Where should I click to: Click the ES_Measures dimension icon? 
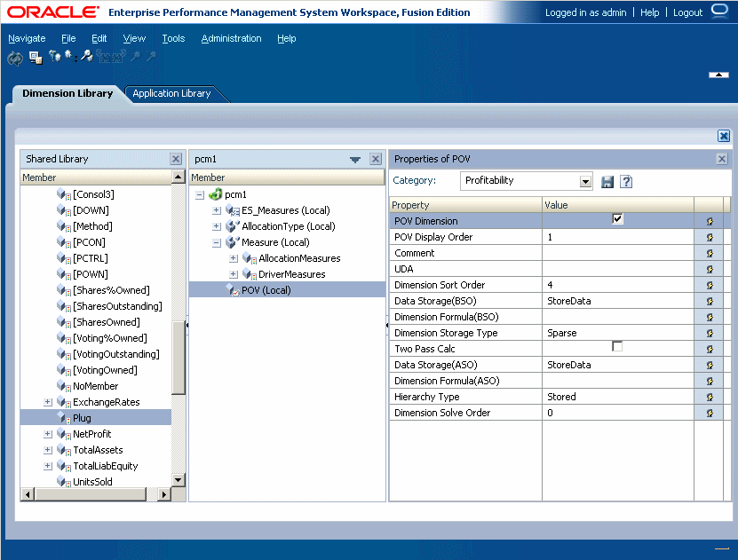coord(233,210)
